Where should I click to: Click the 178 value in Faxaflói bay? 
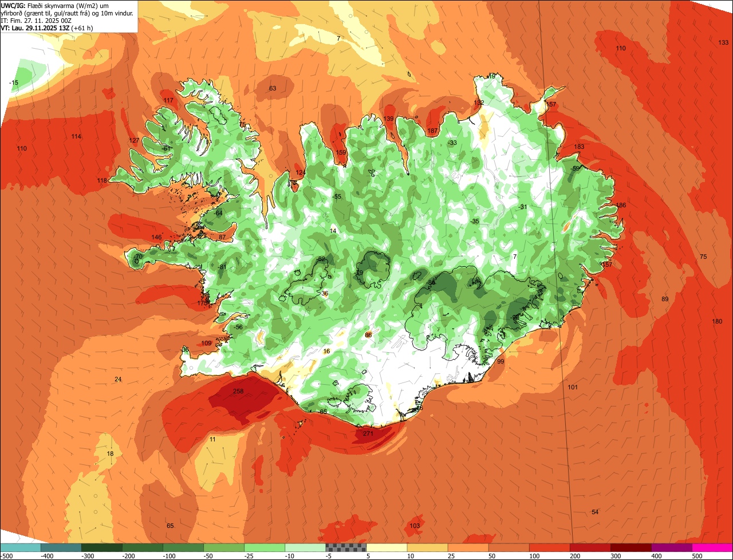202,303
